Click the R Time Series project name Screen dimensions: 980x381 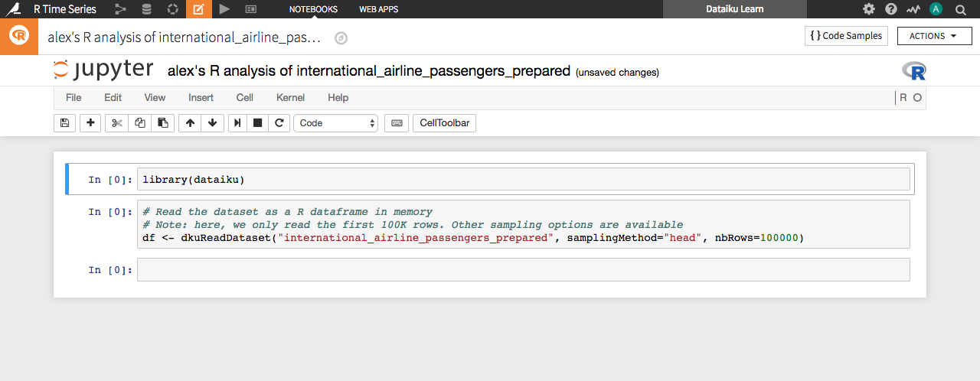(x=65, y=9)
